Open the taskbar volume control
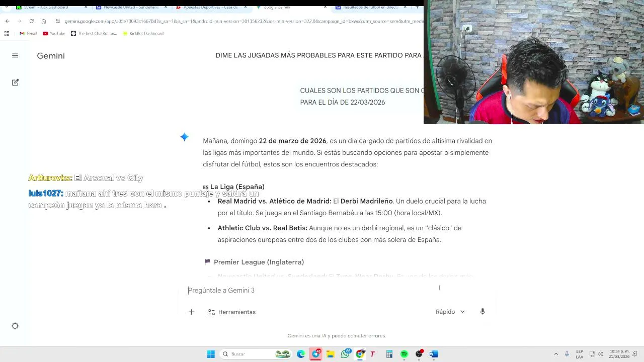Screen dimensions: 644x362 600,354
